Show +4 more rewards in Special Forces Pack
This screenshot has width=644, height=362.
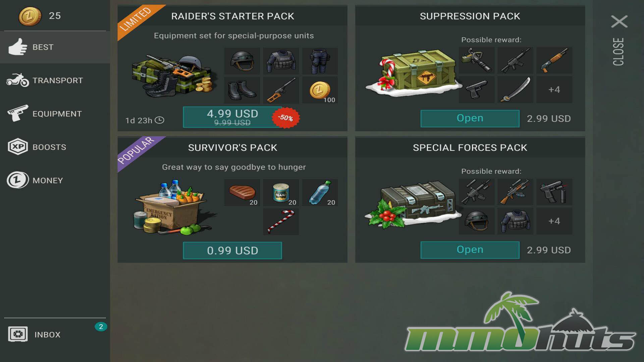(554, 221)
